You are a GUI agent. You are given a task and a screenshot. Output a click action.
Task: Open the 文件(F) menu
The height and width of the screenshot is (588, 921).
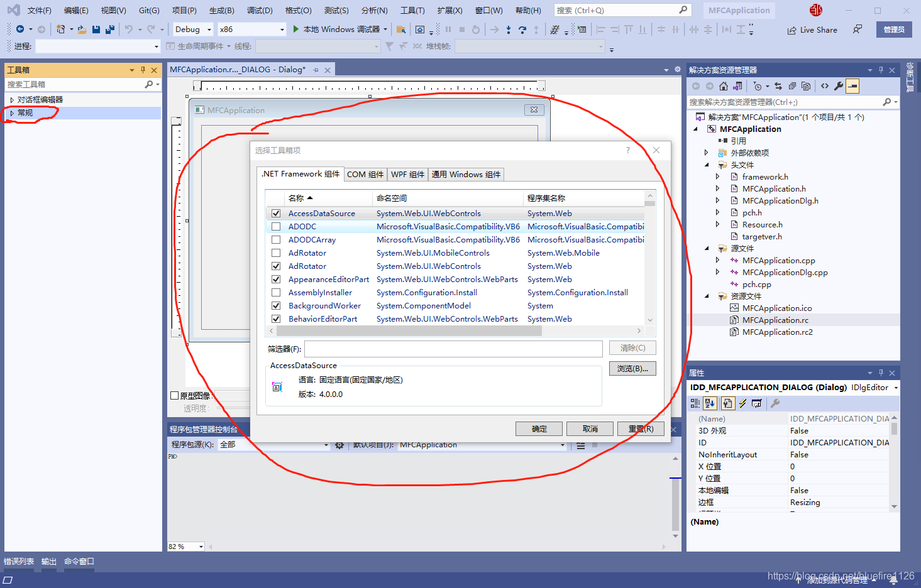click(39, 11)
